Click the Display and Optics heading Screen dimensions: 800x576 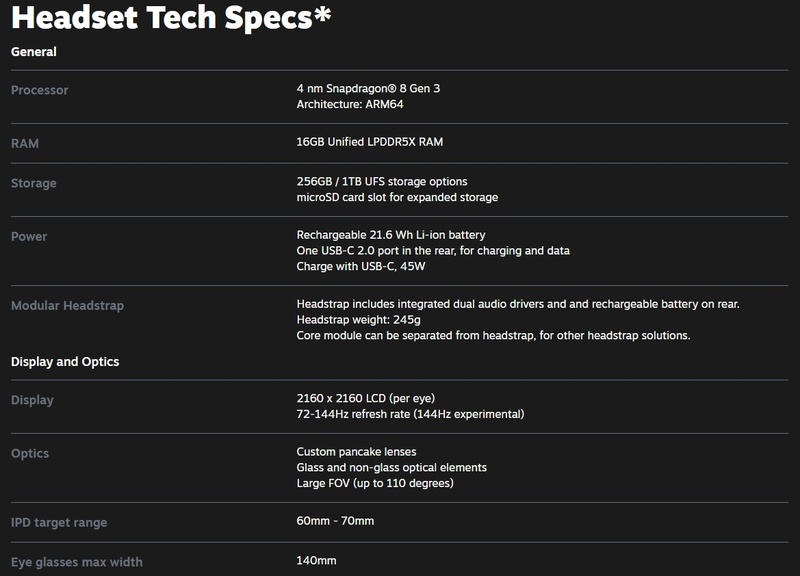65,362
